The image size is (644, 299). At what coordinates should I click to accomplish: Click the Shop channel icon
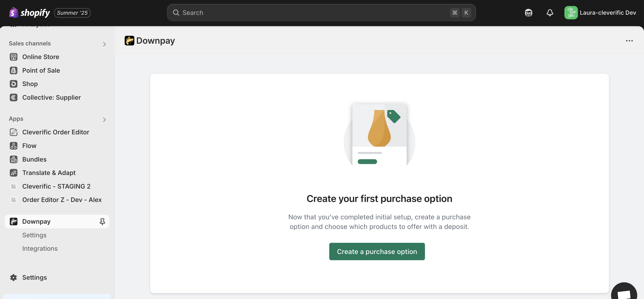[x=14, y=84]
